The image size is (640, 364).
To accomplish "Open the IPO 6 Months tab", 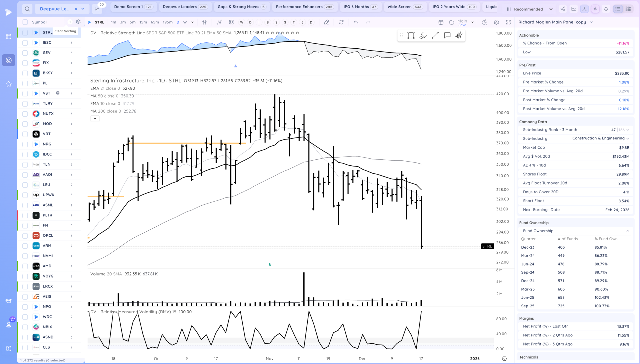I will pos(360,7).
